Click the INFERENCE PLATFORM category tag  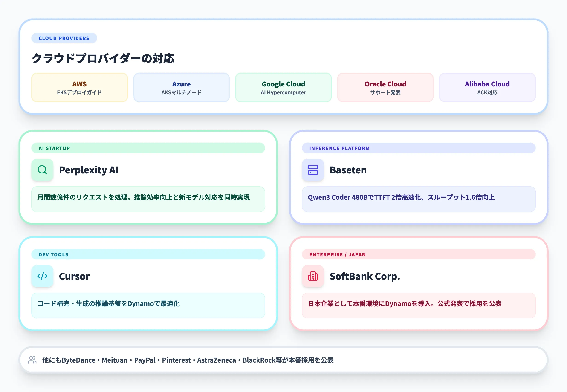point(339,148)
